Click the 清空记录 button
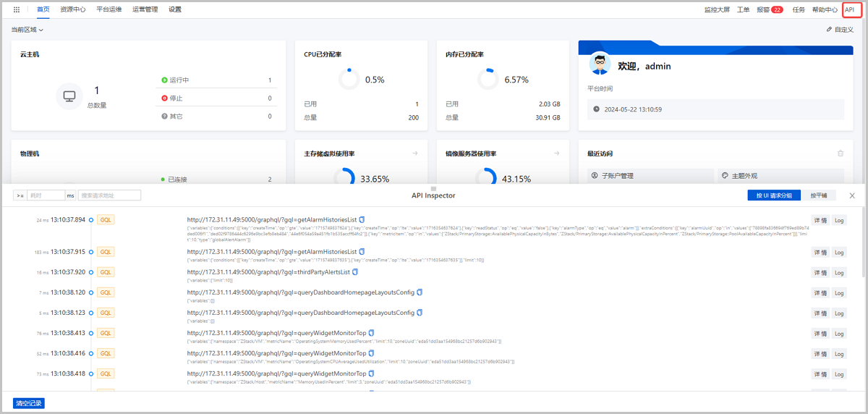This screenshot has width=868, height=414. click(x=29, y=403)
